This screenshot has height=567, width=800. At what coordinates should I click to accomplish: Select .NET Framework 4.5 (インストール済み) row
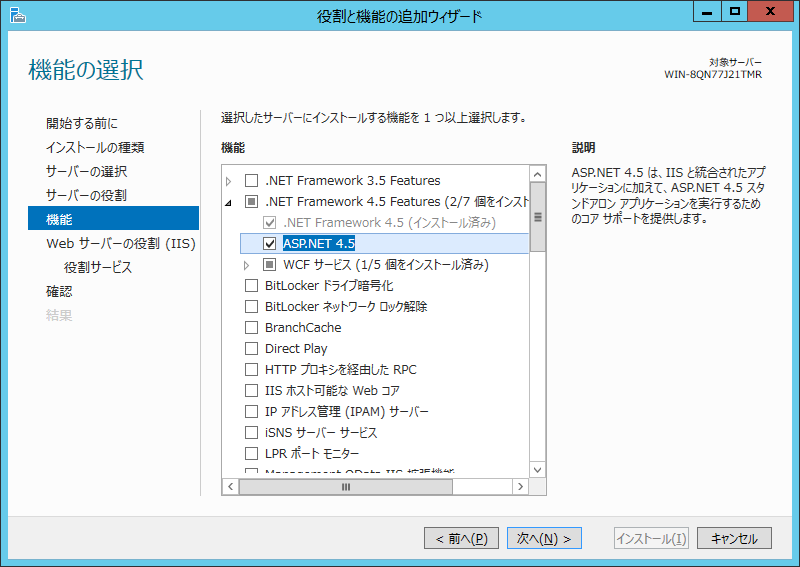[390, 223]
